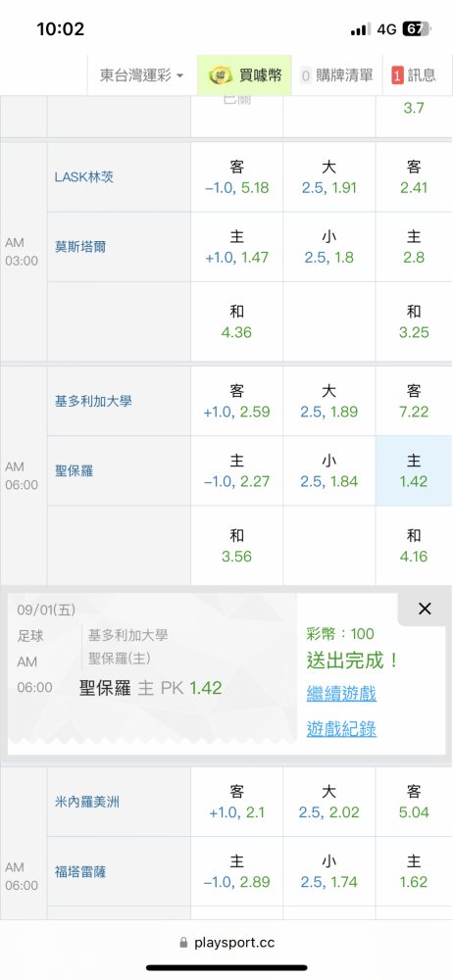Open the 米內羅美洲 team link
453x980 pixels.
(x=87, y=802)
